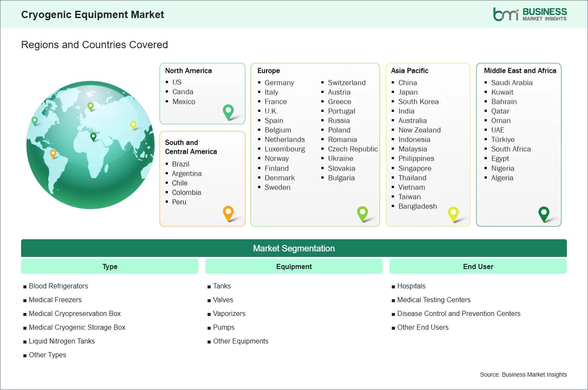Click the dark green pin on the globe

tap(93, 137)
